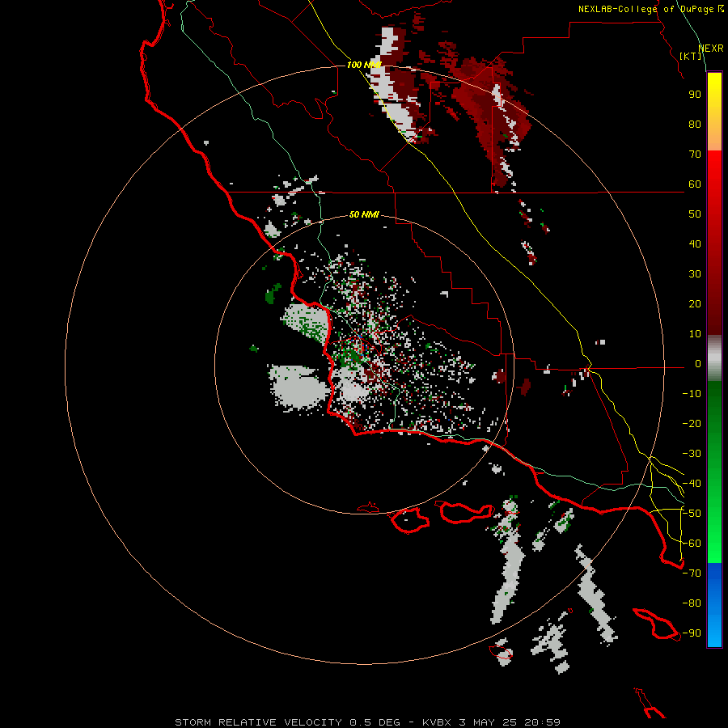Click the [KT] units label
The height and width of the screenshot is (728, 728).
point(691,56)
